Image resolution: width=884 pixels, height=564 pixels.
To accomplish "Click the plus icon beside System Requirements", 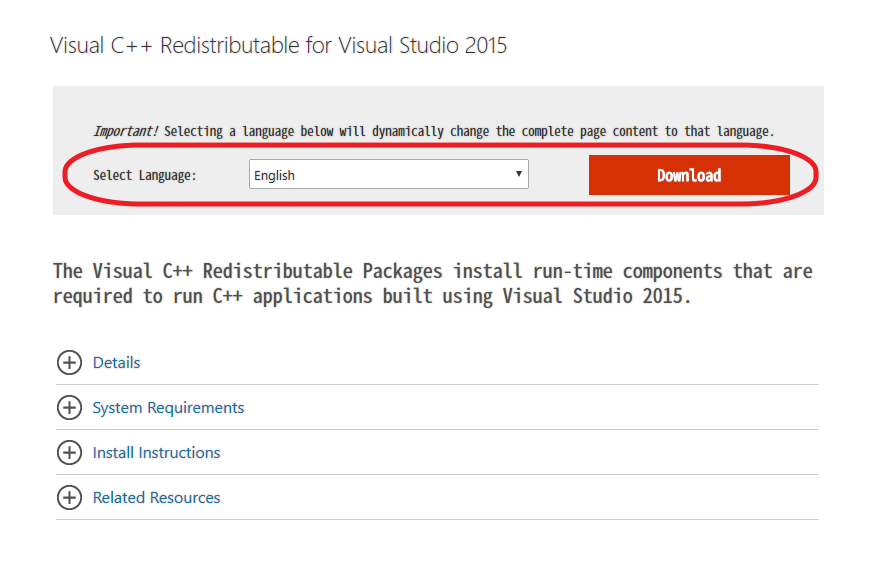I will 69,408.
